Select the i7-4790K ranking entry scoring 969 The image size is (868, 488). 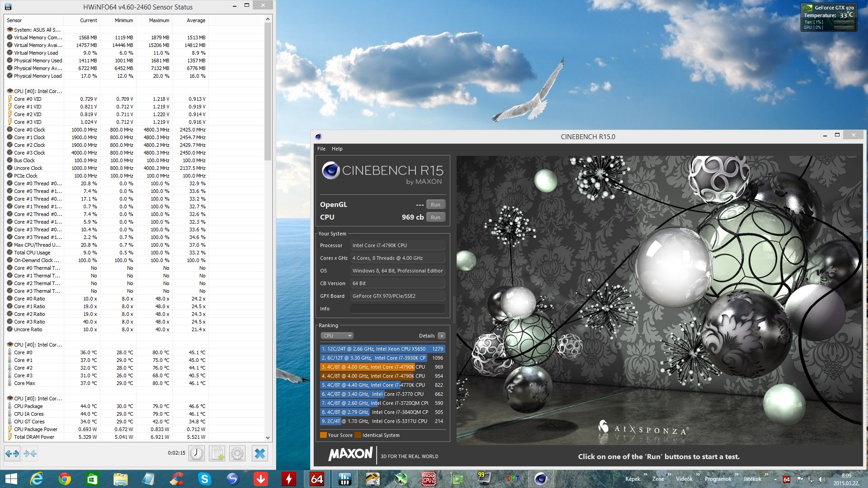382,367
